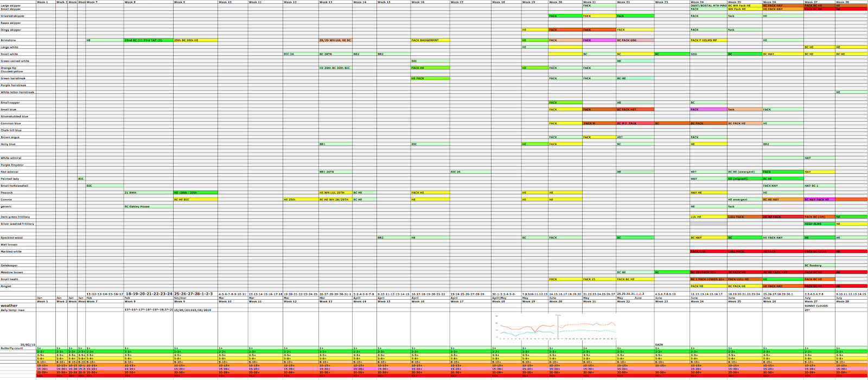This screenshot has width=868, height=380.
Task: Select the 'Speckled wood' row label
Action: 12,238
